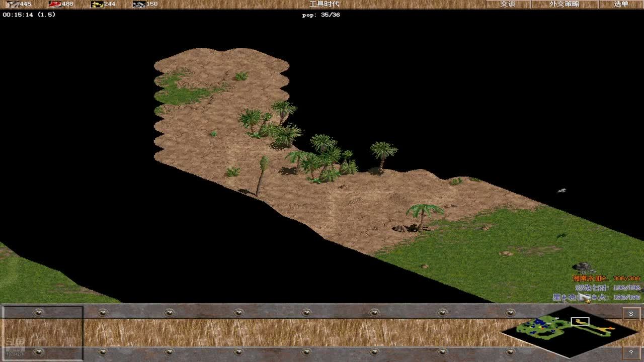Click the gray stone pile on grass
The width and height of the screenshot is (644, 362).
tap(584, 267)
